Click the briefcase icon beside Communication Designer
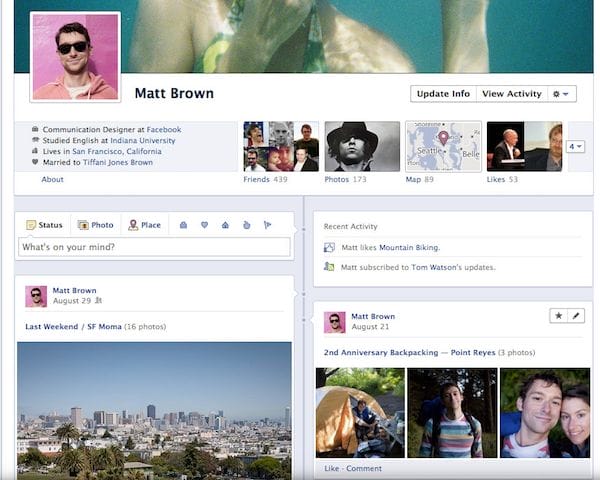The height and width of the screenshot is (480, 600). point(35,129)
